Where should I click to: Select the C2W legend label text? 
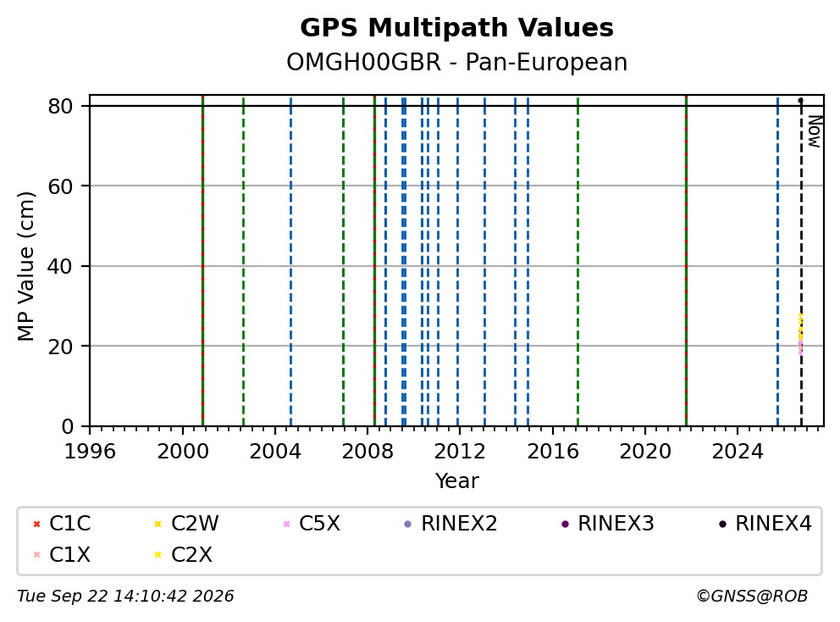pos(195,524)
